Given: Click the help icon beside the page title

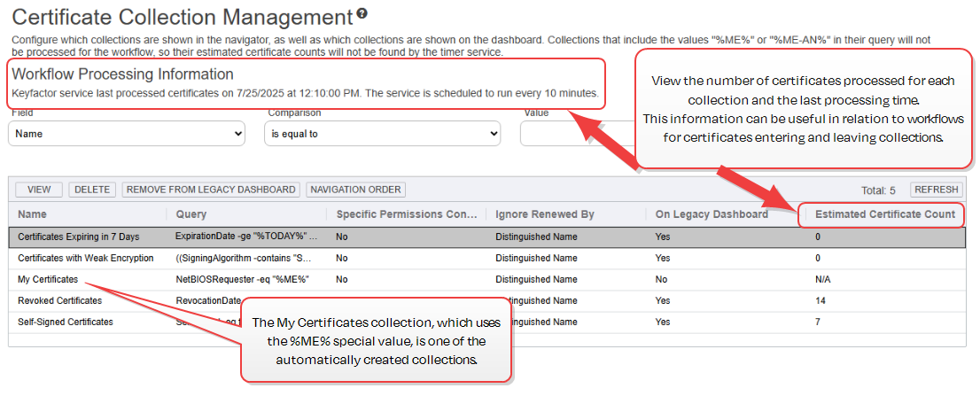Looking at the screenshot, I should (x=362, y=15).
